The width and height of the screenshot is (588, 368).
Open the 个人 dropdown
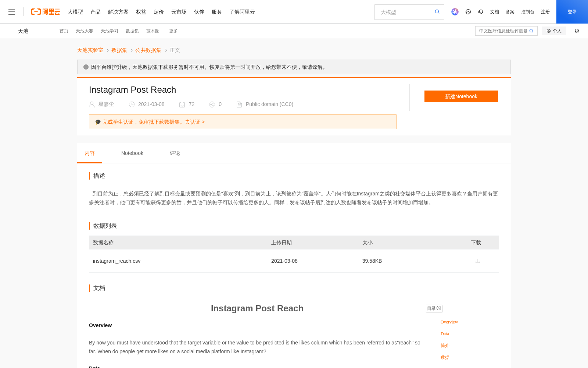tap(554, 31)
